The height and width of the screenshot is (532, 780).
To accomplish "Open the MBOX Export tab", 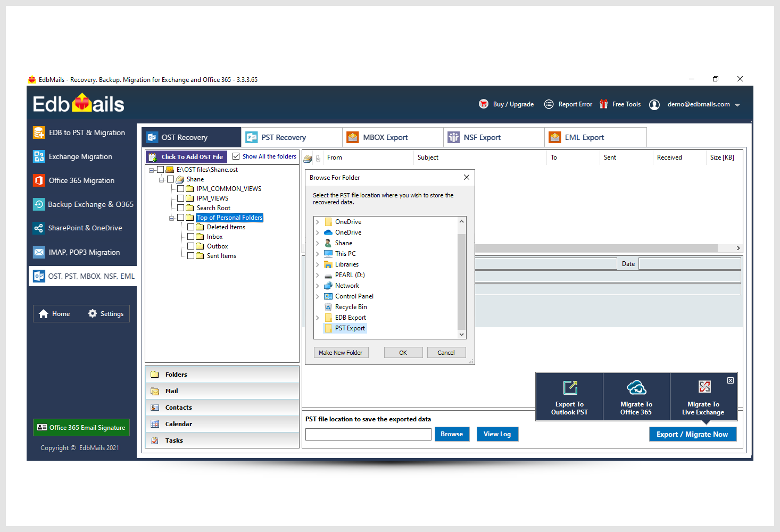I will click(x=385, y=137).
